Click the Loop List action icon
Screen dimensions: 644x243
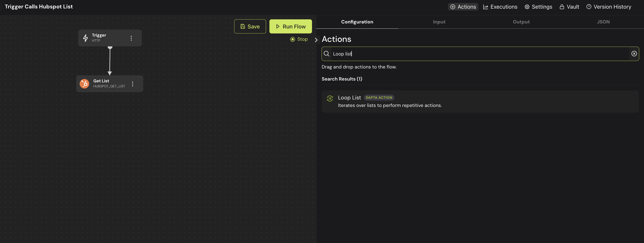330,99
